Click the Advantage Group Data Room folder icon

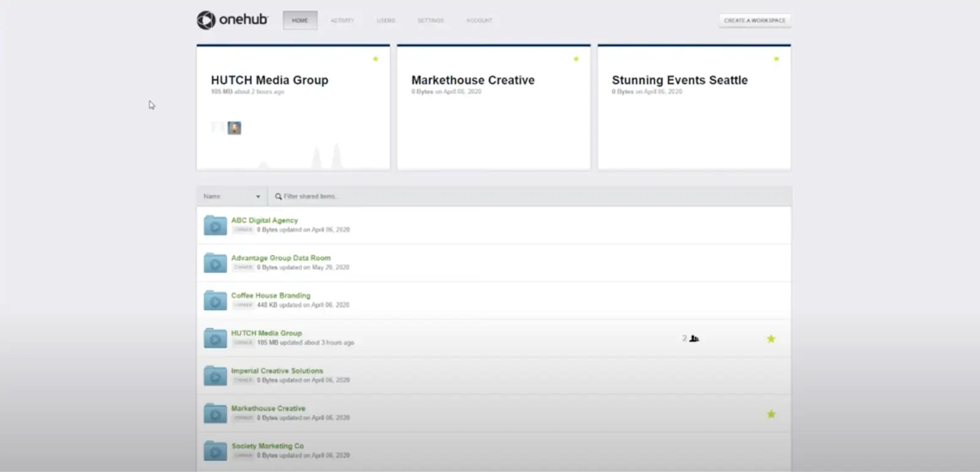[215, 263]
